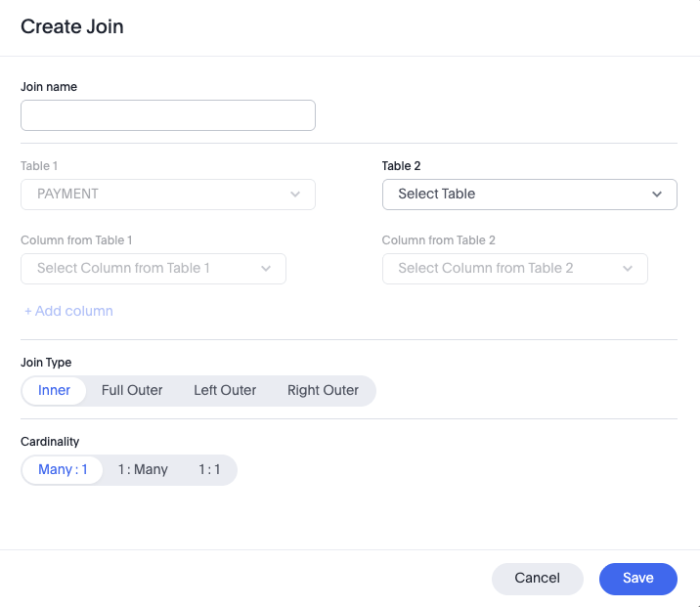Open the 'Select Table' placeholder for Table 2
Viewport: 700px width, 607px height.
click(x=437, y=195)
